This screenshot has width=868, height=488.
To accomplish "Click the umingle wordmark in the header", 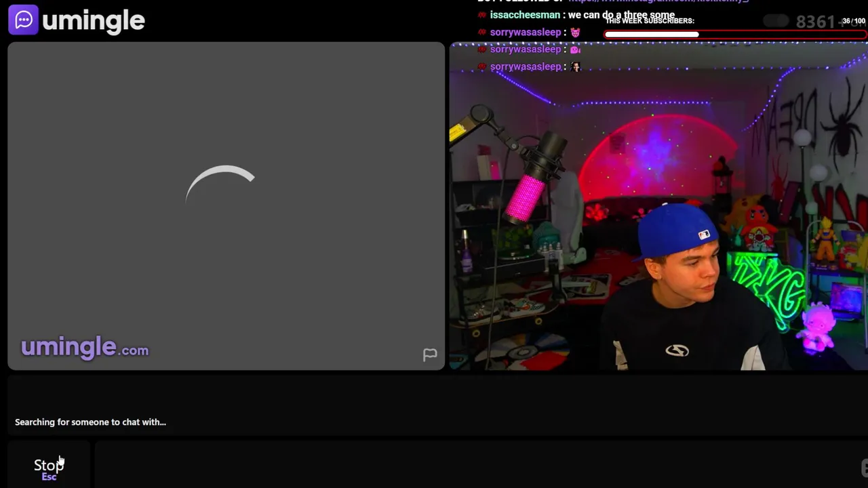I will click(94, 20).
